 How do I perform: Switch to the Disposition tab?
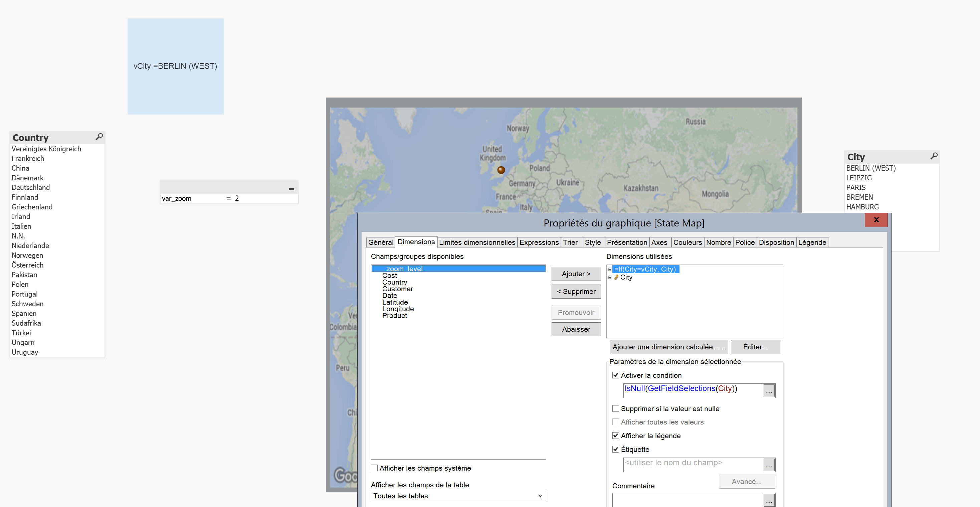[776, 242]
